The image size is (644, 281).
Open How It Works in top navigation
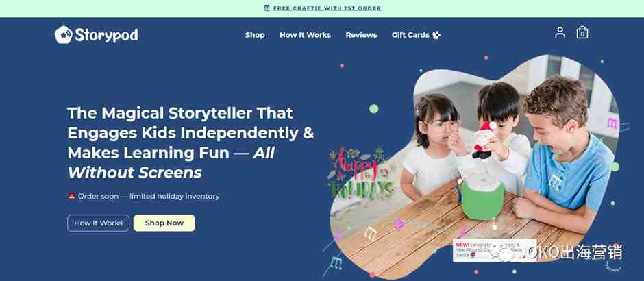pos(305,35)
